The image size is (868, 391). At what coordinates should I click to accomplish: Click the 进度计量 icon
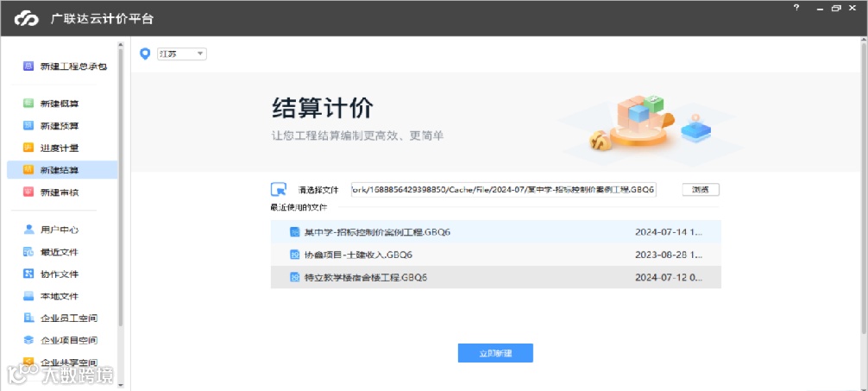pyautogui.click(x=28, y=148)
